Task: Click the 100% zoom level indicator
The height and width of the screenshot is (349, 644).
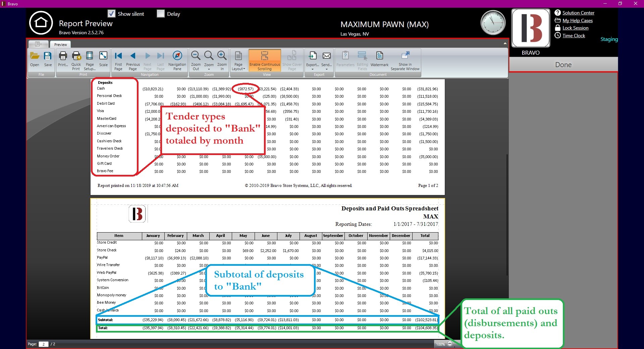Action: 440,344
